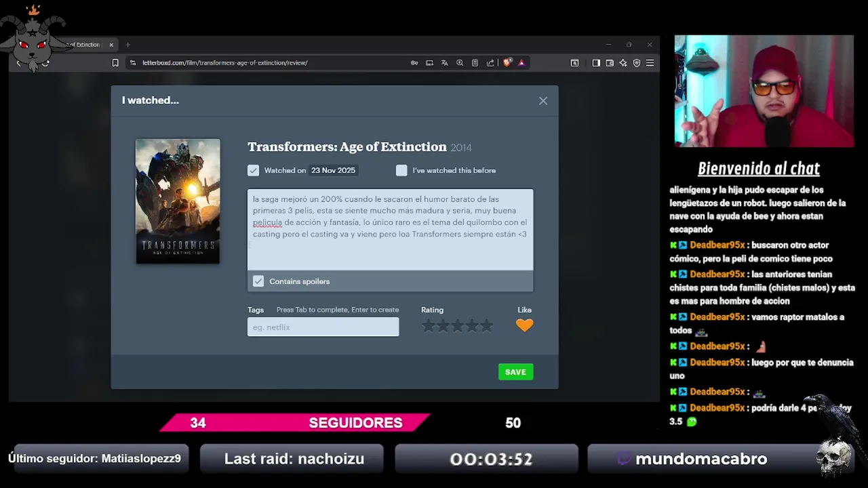
Task: Open site settings icon beside the URL
Action: 132,63
